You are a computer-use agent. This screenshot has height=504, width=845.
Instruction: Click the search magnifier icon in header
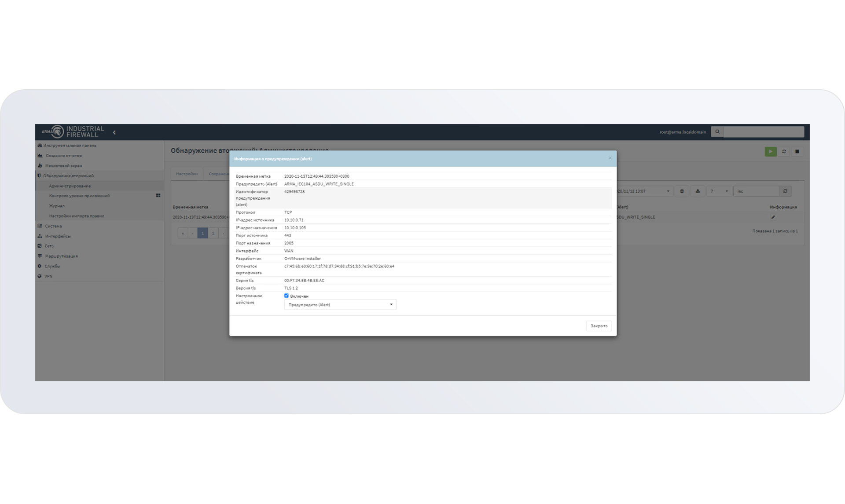717,132
